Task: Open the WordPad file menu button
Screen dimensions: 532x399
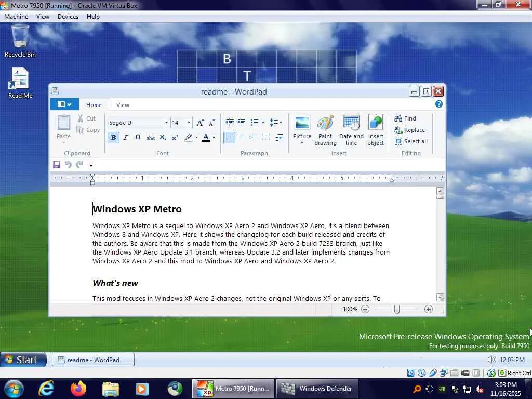Action: click(64, 104)
